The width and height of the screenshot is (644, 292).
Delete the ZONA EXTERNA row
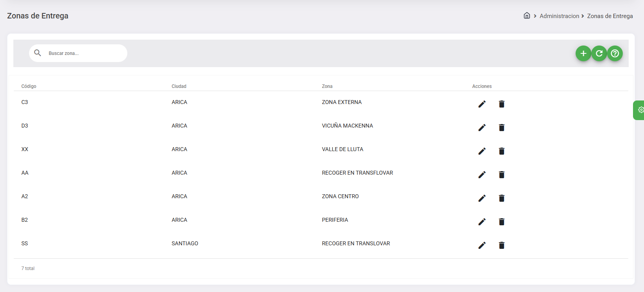coord(501,104)
